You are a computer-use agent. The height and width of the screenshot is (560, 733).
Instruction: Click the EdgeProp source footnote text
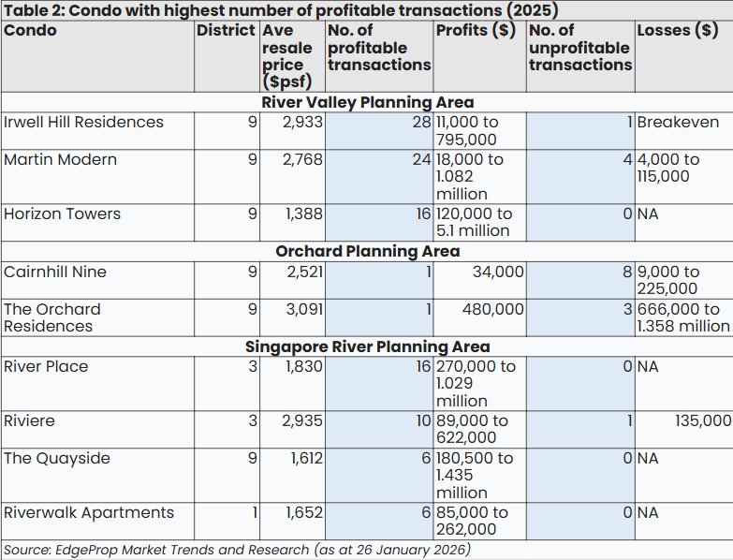click(x=236, y=550)
